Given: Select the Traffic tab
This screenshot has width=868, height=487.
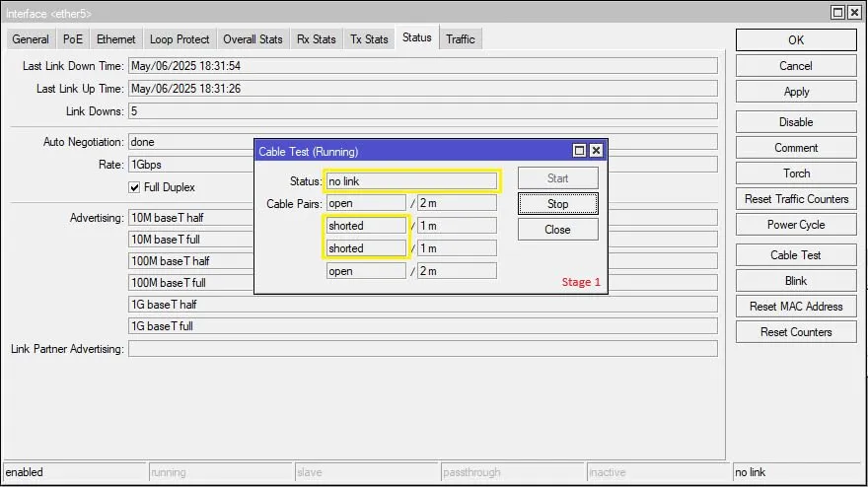Looking at the screenshot, I should pyautogui.click(x=461, y=39).
